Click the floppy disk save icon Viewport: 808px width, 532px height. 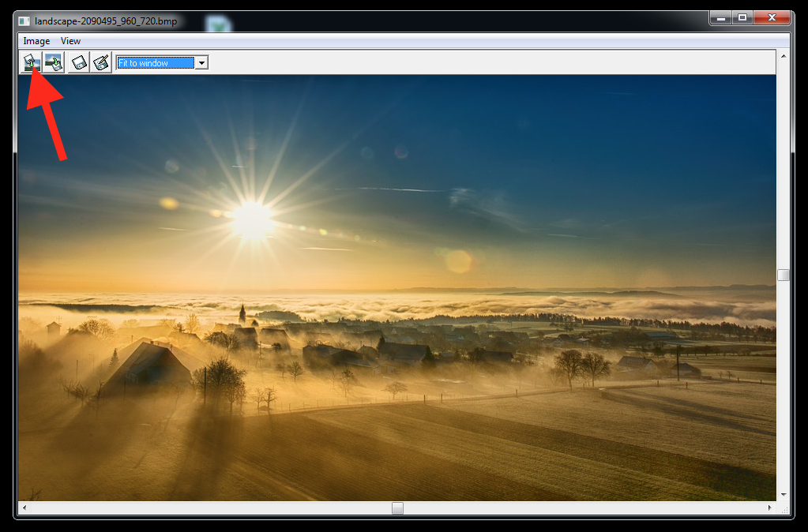pyautogui.click(x=79, y=62)
